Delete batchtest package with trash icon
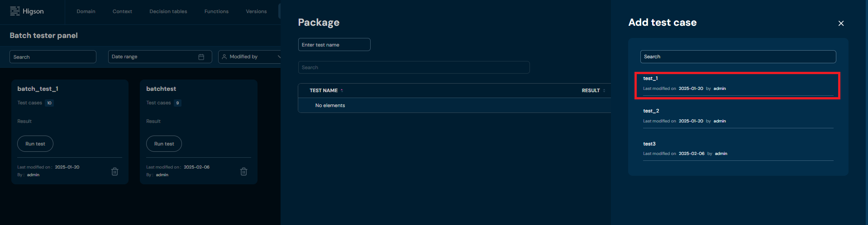This screenshot has height=225, width=868. [x=243, y=171]
